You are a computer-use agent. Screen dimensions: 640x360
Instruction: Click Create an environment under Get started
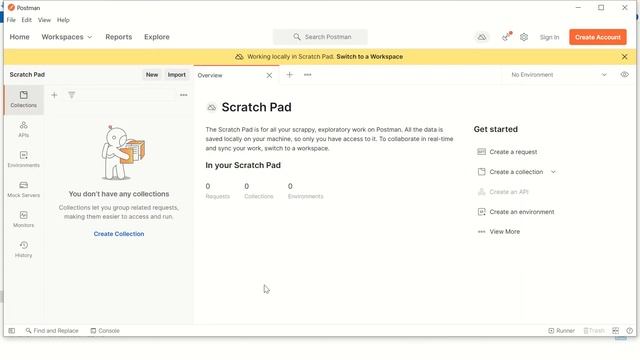tap(516, 212)
